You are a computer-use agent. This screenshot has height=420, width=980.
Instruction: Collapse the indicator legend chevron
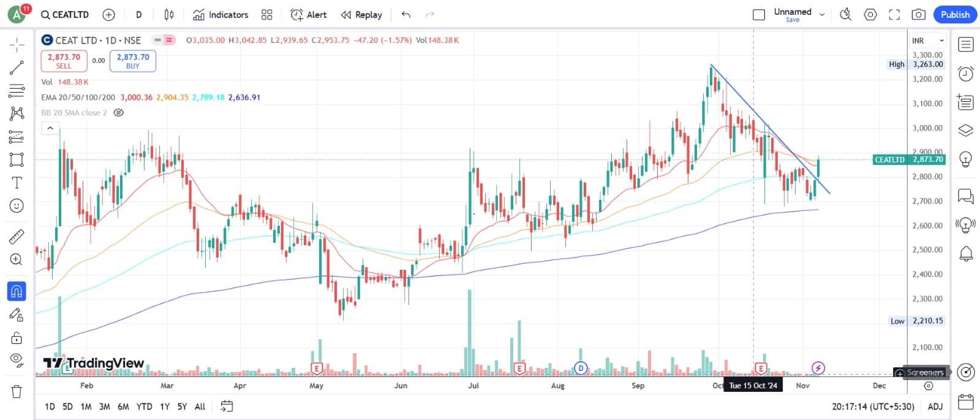coord(50,128)
